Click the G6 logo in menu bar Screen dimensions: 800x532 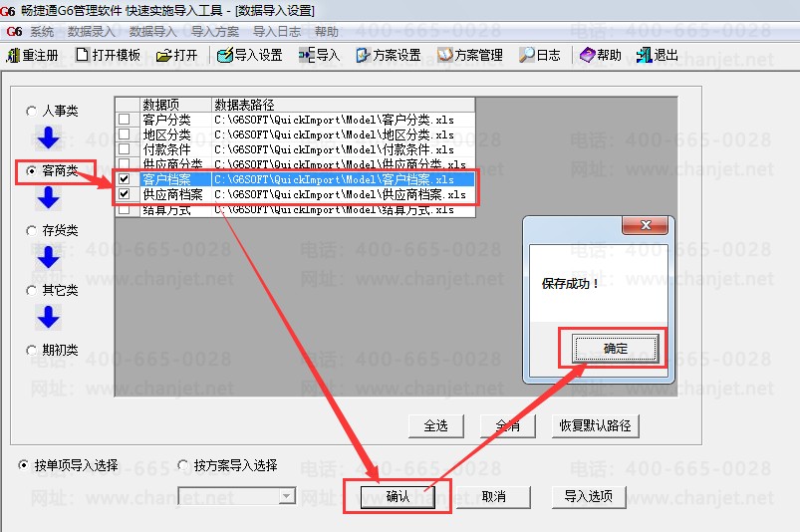(x=14, y=32)
